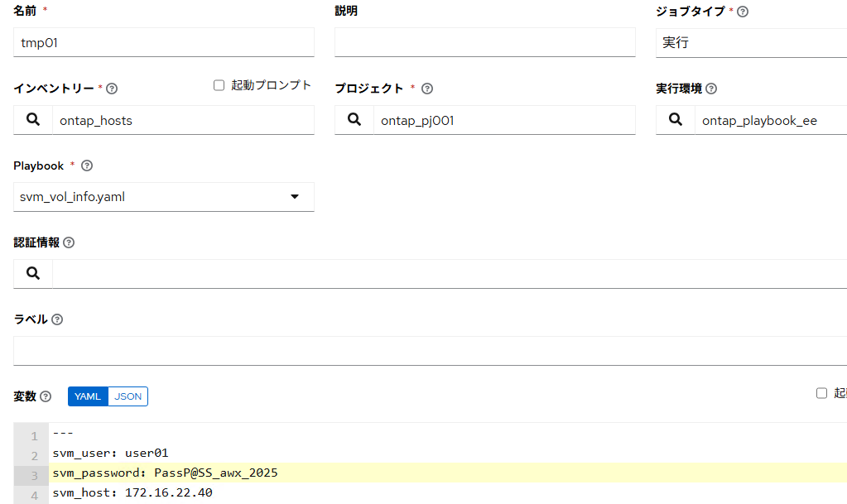Show help for Playbook field
This screenshot has width=847, height=504.
(x=87, y=166)
